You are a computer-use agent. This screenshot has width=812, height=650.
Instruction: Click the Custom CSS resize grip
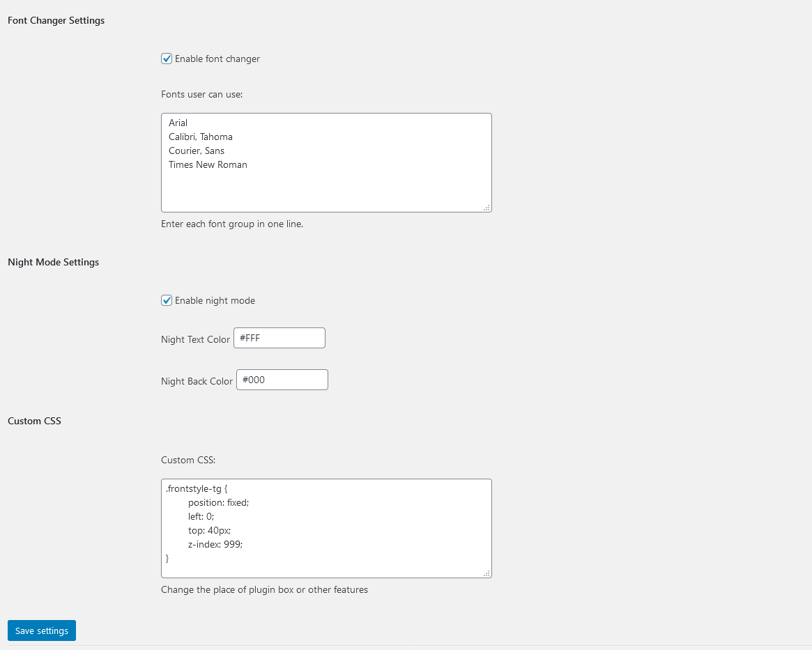point(487,573)
